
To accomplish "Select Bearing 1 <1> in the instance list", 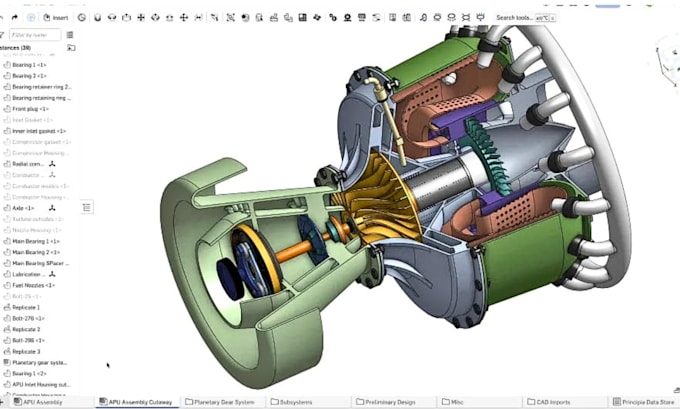I will coord(29,65).
